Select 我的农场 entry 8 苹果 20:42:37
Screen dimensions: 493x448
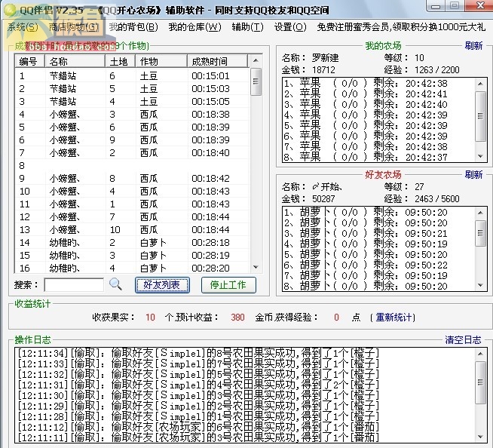(379, 157)
